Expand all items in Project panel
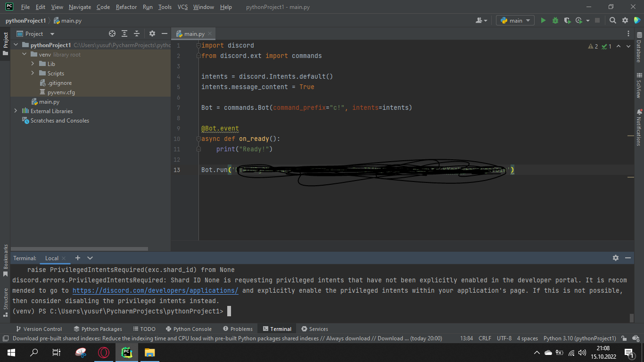Screen dimensions: 644x362 coord(124,33)
